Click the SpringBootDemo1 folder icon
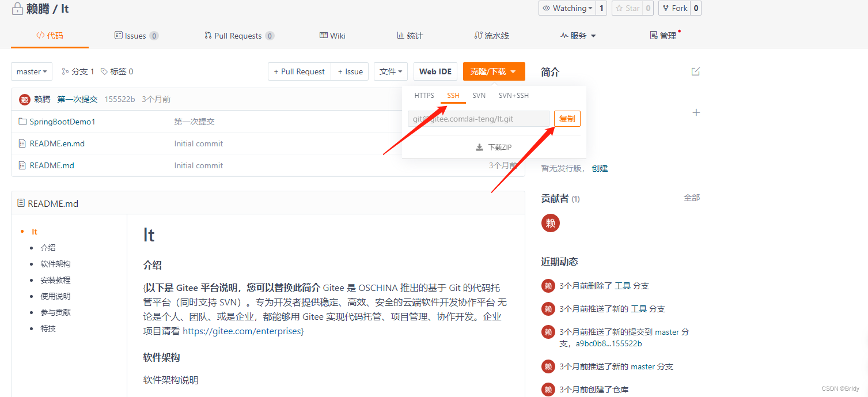Screen dimensions: 868x397 [22, 122]
